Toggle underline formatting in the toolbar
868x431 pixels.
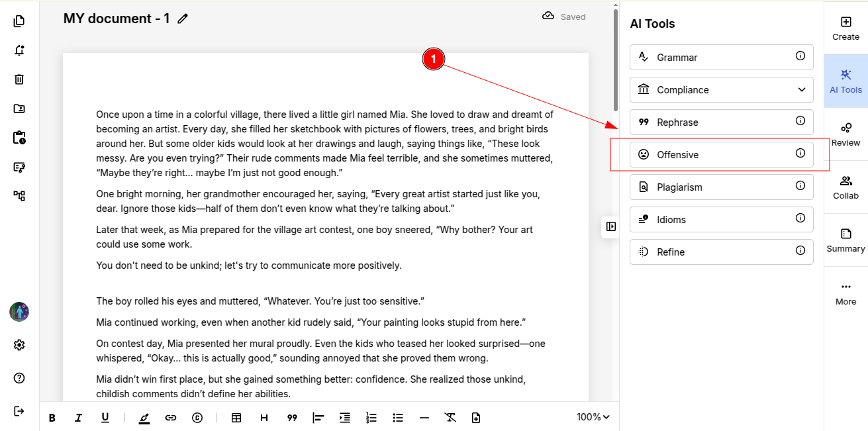point(105,418)
